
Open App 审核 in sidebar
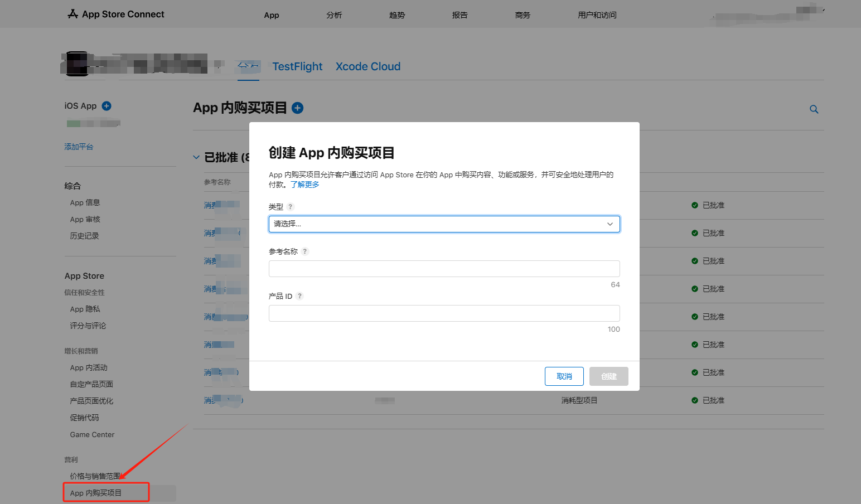(x=85, y=219)
